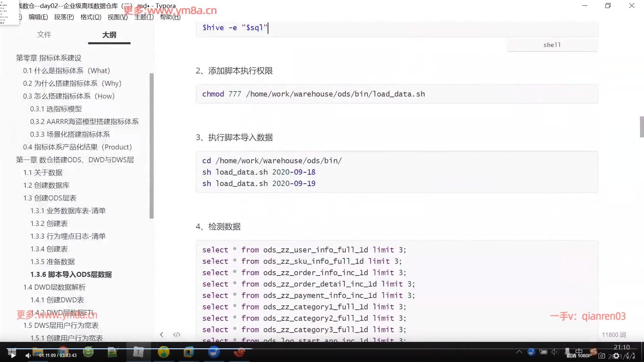Viewport: 644px width, 362px height.
Task: Change the shell code block language
Action: point(552,45)
